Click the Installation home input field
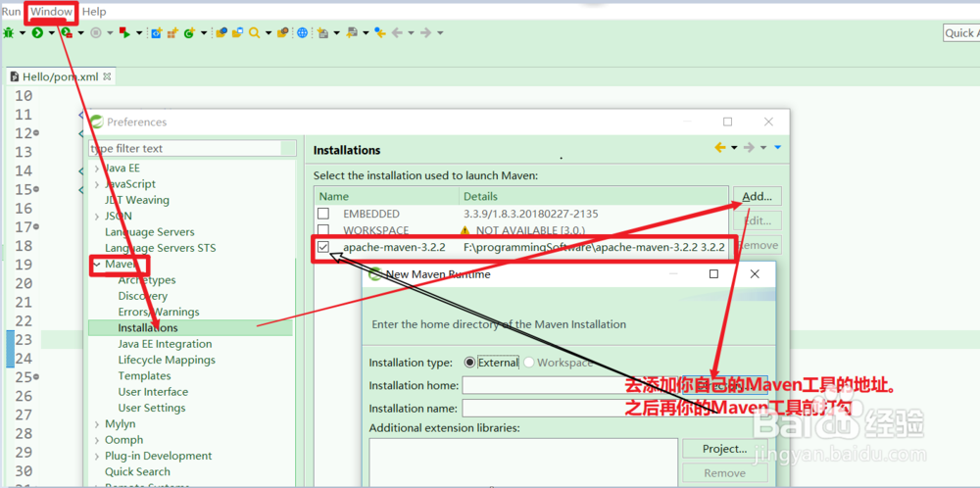This screenshot has width=980, height=488. coord(568,385)
